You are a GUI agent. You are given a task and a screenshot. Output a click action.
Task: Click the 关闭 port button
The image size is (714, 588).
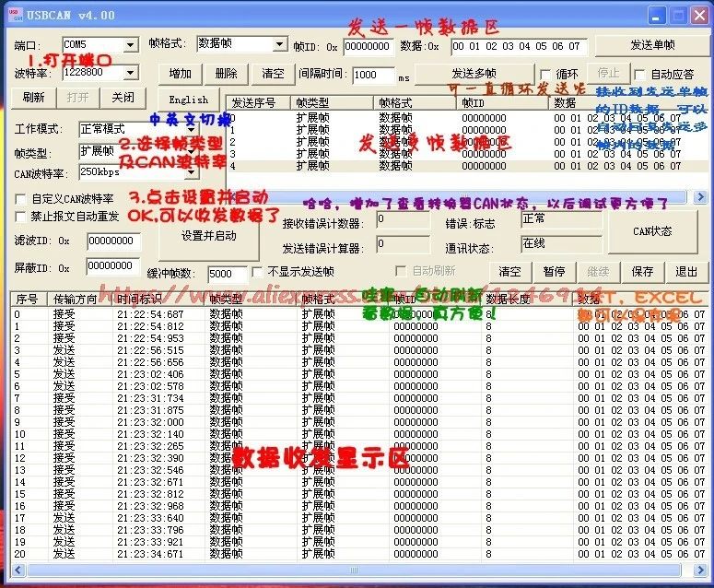pos(123,98)
